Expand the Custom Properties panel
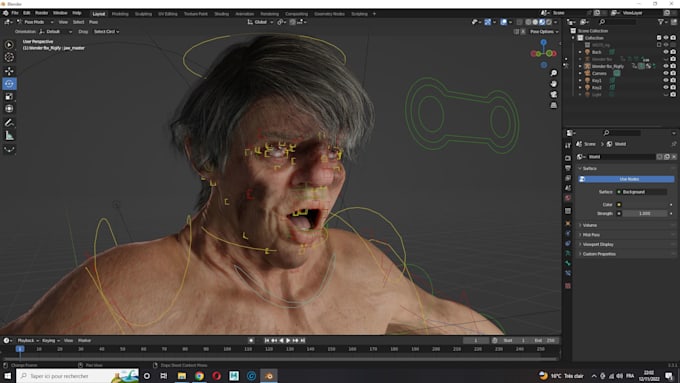This screenshot has height=383, width=680. [627, 254]
